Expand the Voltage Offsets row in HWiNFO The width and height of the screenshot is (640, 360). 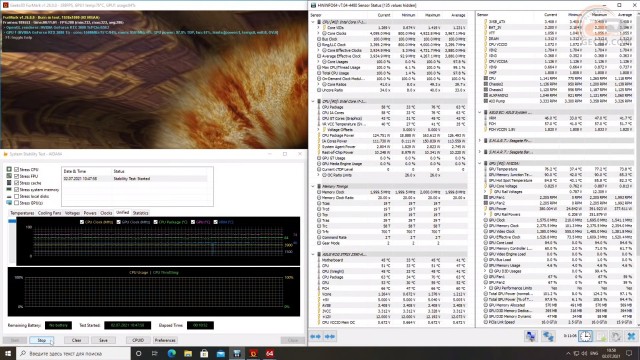pos(318,129)
